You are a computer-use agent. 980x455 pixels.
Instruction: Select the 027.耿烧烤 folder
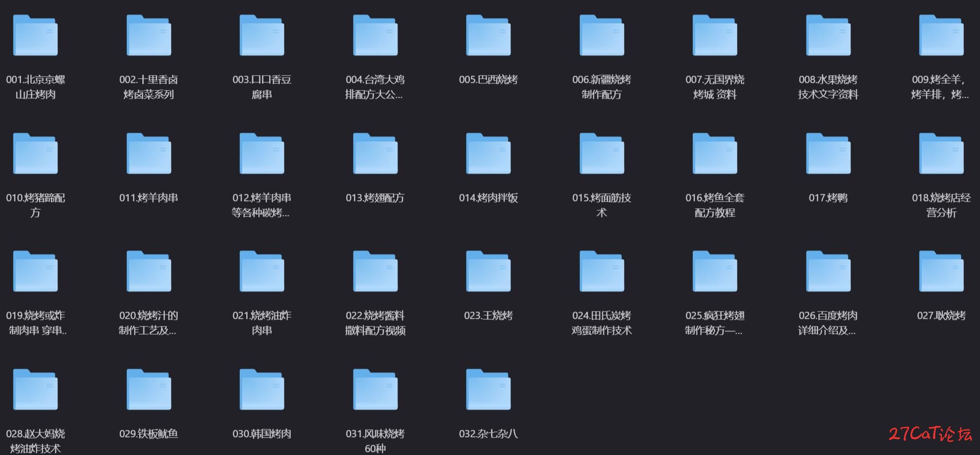coord(941,271)
